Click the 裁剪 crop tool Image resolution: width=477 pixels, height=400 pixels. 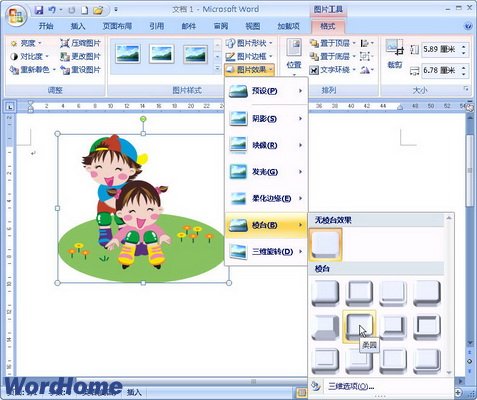(395, 54)
